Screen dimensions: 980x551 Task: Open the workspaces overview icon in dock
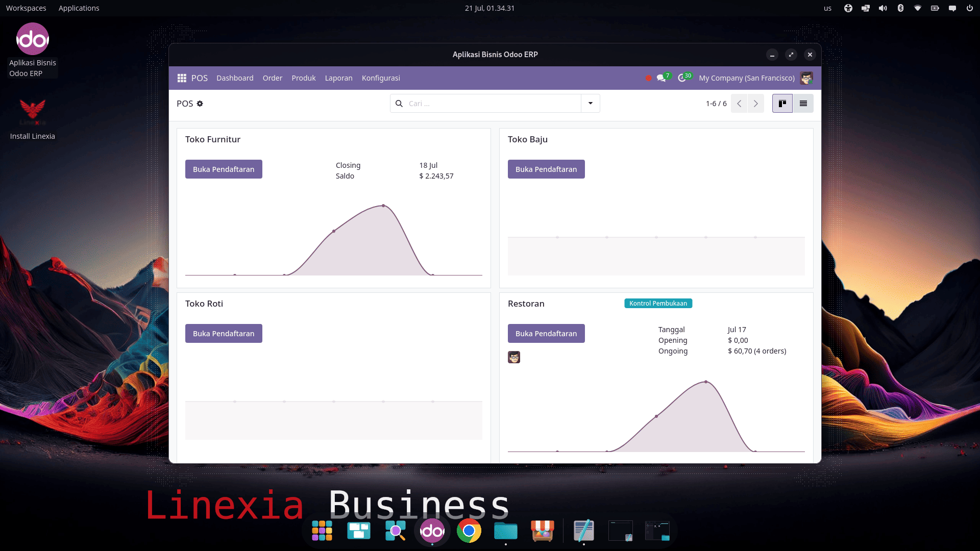[359, 531]
